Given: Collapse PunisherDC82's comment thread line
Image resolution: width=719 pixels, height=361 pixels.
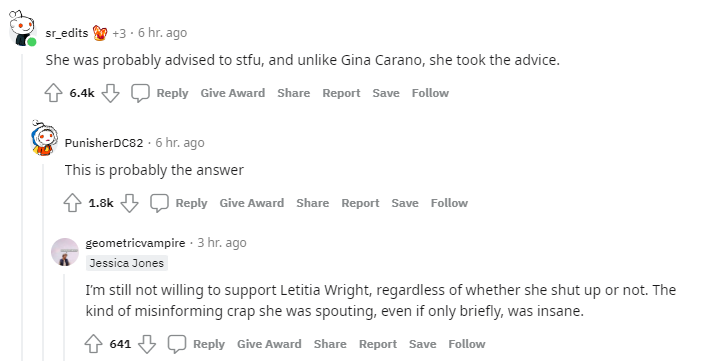Looking at the screenshot, I should (44, 262).
